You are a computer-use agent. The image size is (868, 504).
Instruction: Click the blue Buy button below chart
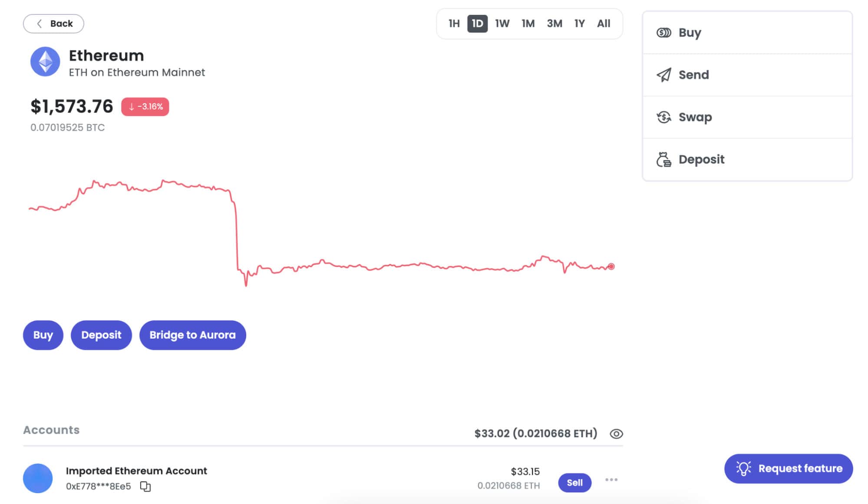pos(43,335)
